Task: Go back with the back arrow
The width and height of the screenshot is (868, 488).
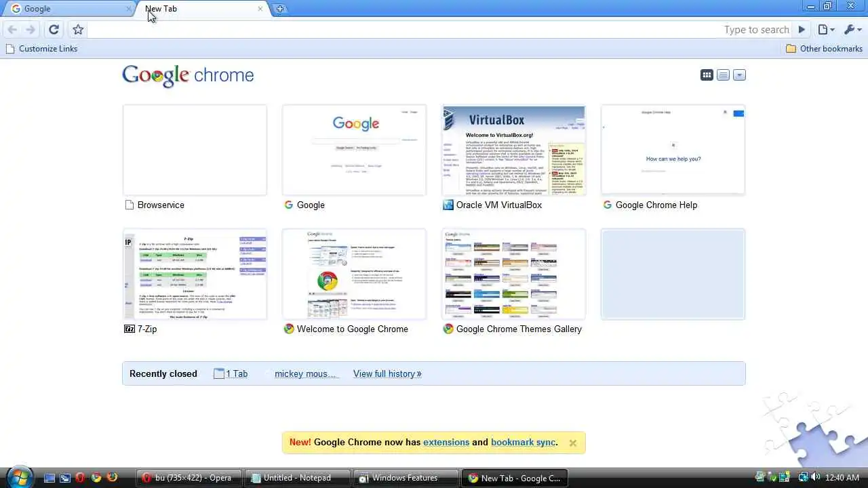Action: (12, 29)
